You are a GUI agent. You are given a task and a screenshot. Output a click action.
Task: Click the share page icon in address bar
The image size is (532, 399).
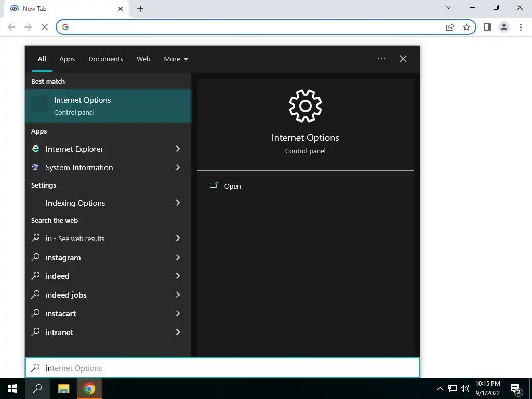point(450,27)
